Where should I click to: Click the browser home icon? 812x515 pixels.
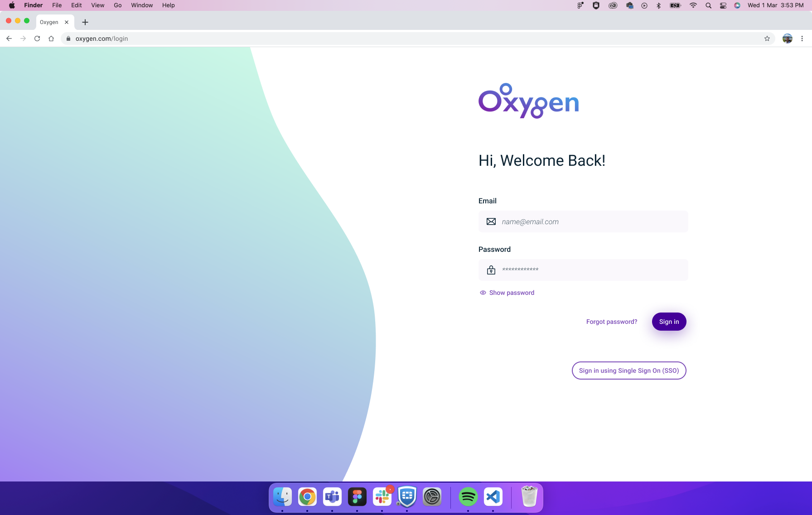click(51, 39)
